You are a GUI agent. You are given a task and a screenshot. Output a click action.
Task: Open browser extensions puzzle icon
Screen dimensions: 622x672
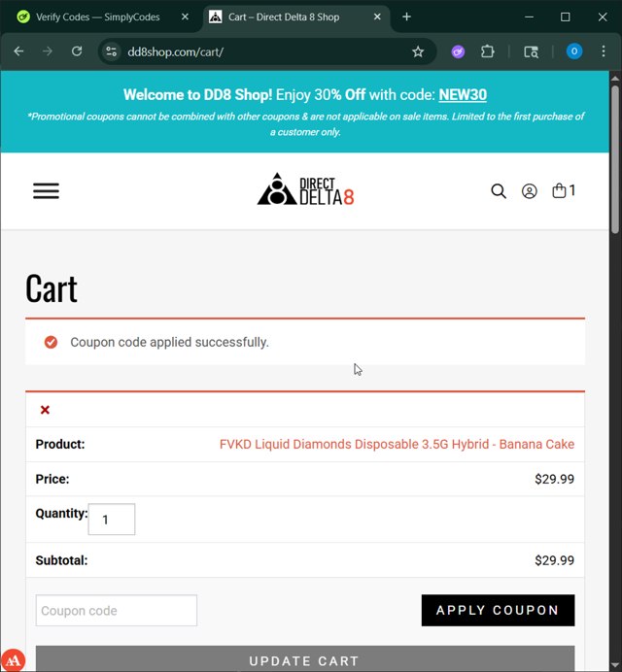[x=487, y=51]
